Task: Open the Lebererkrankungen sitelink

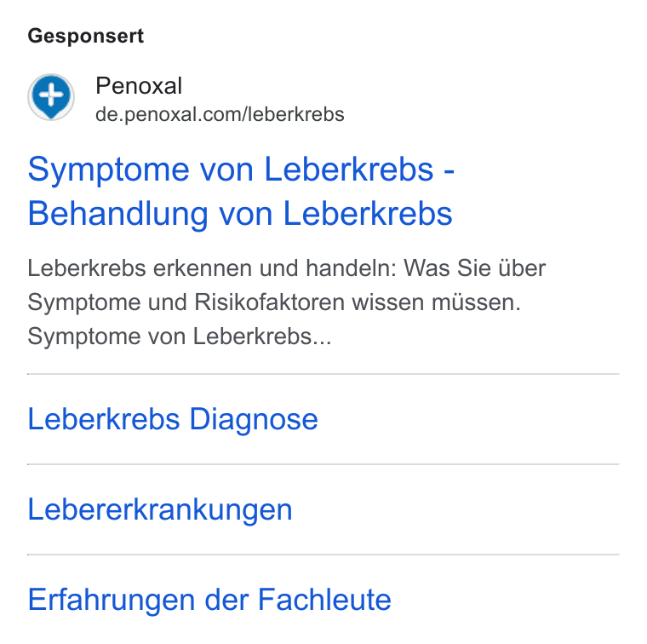Action: [x=160, y=509]
